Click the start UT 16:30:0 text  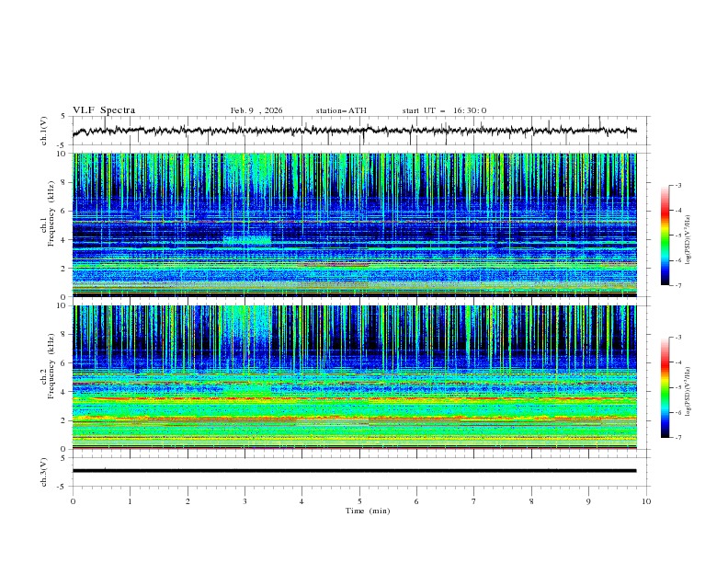(x=444, y=110)
